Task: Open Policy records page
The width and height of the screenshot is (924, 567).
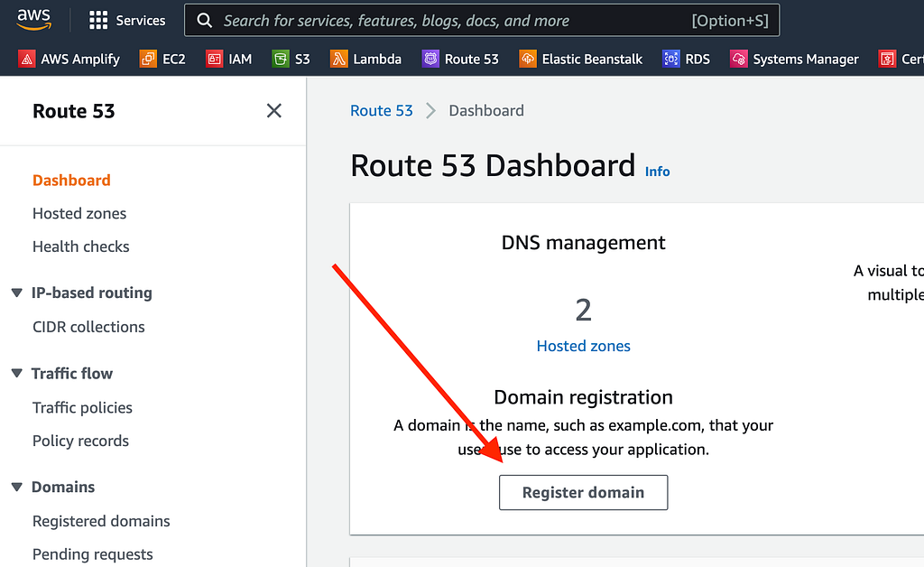Action: point(80,441)
